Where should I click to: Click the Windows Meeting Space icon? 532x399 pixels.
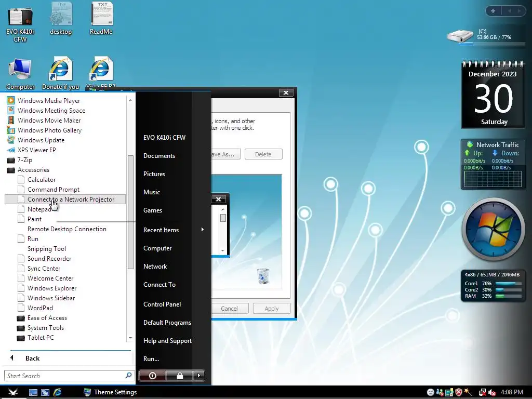pyautogui.click(x=11, y=110)
